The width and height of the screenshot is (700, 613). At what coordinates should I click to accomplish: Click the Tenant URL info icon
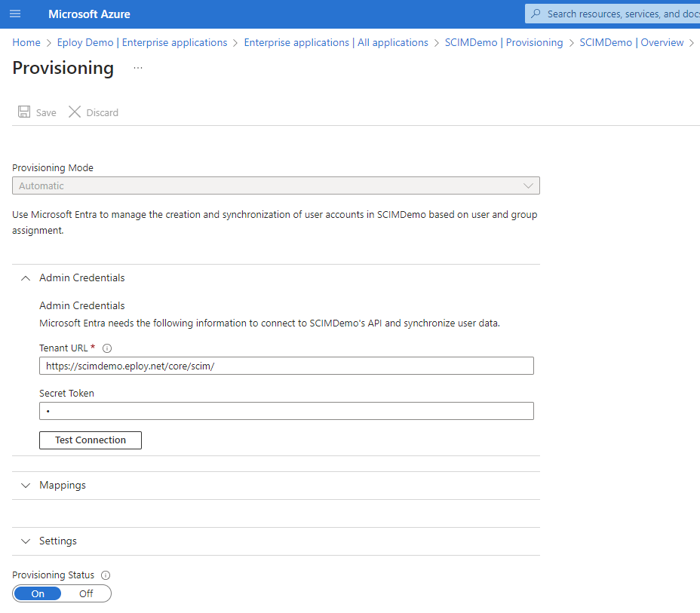[x=107, y=348]
